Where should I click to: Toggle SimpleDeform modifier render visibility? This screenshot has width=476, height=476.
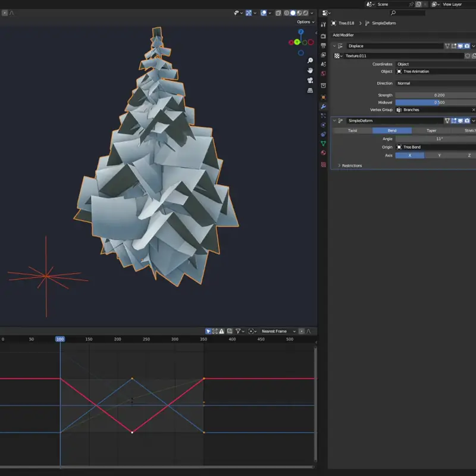(x=467, y=121)
